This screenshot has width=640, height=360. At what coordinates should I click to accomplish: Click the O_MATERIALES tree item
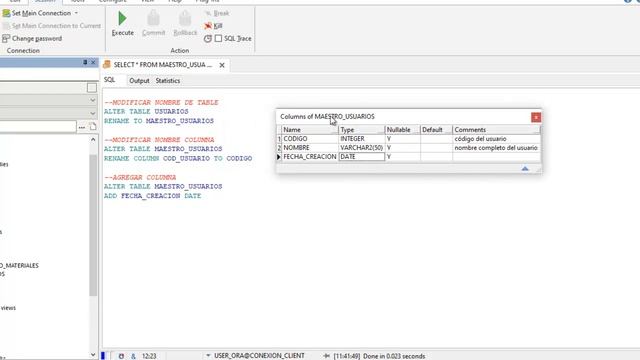pyautogui.click(x=19, y=266)
